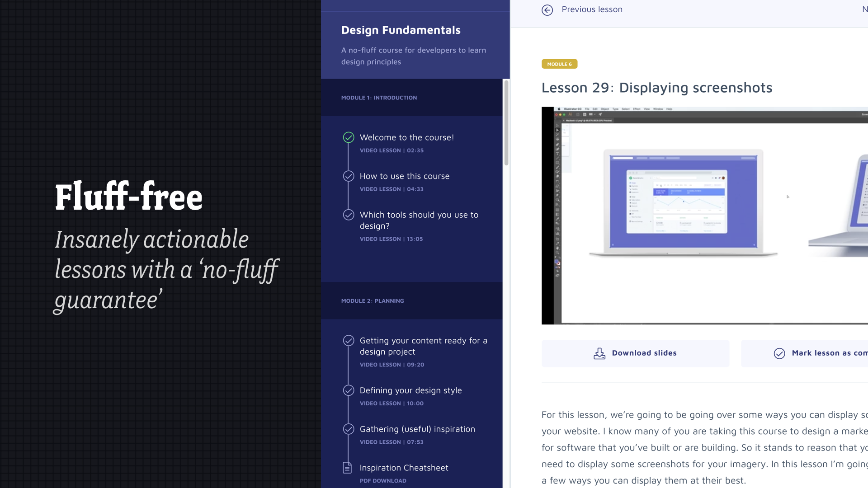Screen dimensions: 868x488
Task: Click the download icon on Download slides button
Action: point(599,353)
